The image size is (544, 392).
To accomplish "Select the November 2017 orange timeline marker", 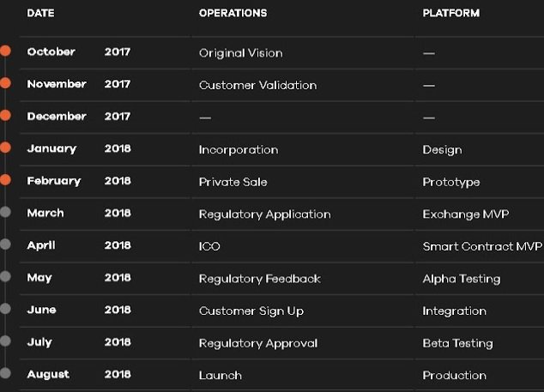I will pyautogui.click(x=5, y=83).
